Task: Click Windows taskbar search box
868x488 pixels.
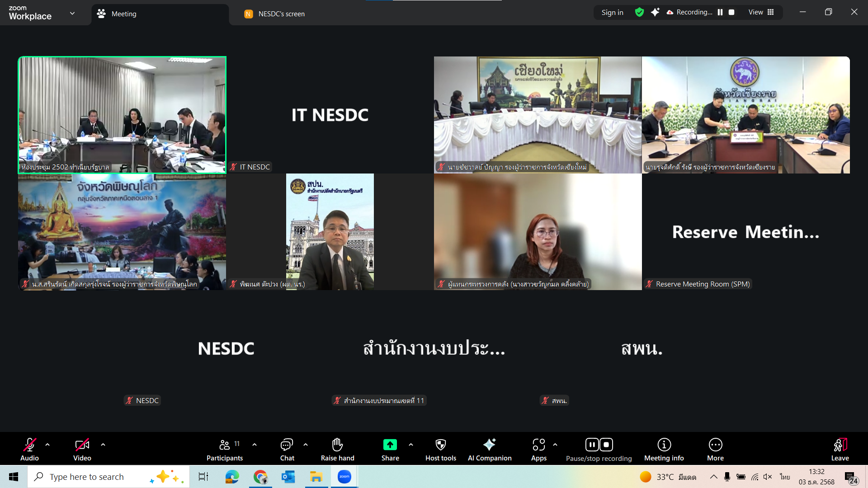Action: click(87, 477)
